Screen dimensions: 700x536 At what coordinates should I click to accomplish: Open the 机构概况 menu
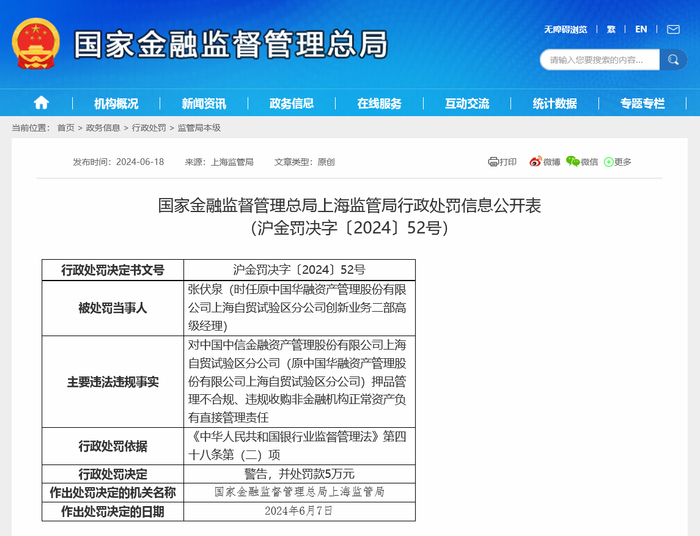[116, 104]
